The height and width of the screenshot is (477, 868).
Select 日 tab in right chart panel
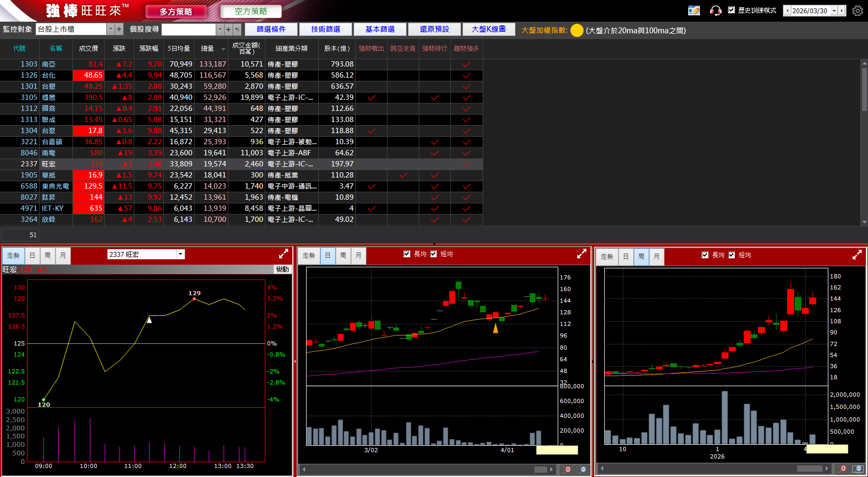[626, 257]
